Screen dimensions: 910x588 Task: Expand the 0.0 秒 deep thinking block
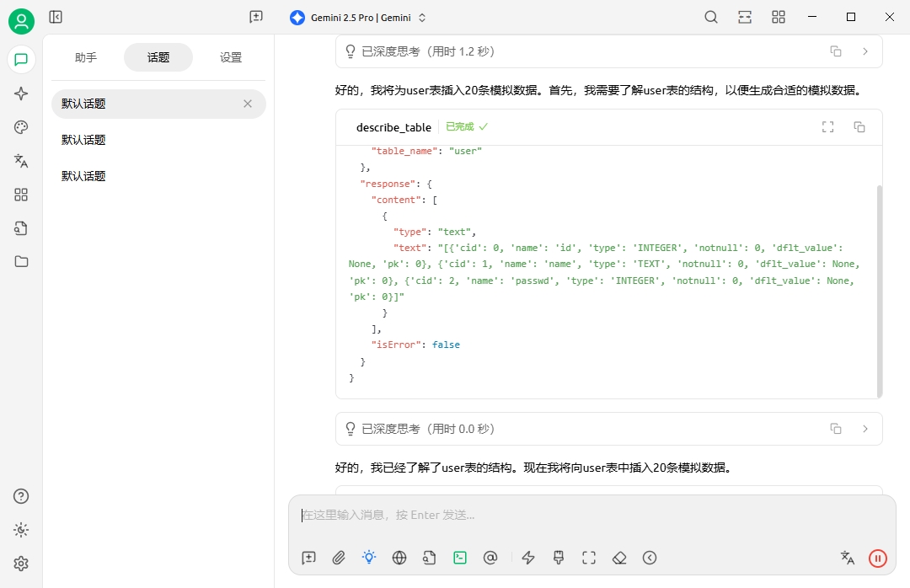865,429
